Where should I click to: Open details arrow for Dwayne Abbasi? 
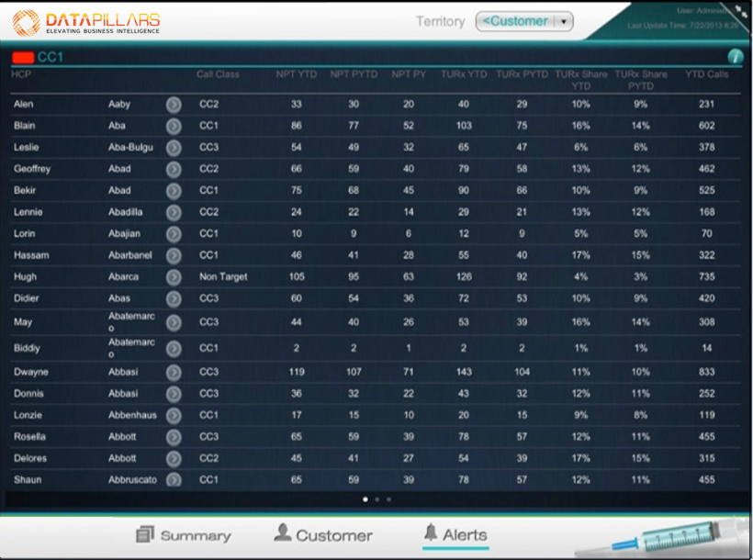tap(174, 372)
